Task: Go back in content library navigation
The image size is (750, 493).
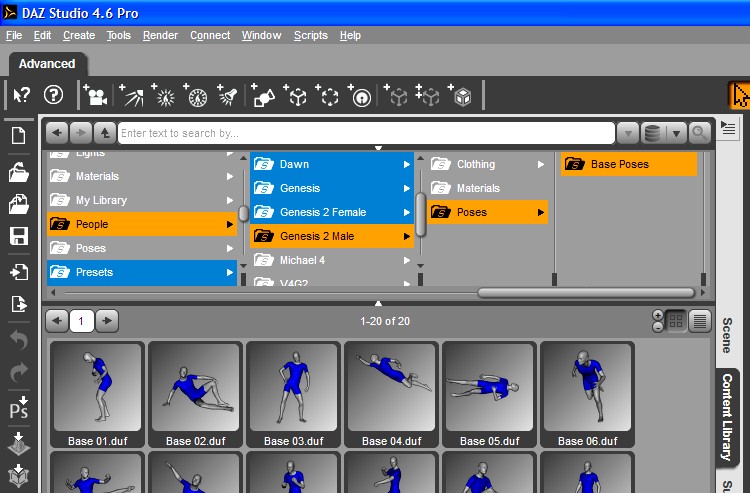Action: click(57, 132)
